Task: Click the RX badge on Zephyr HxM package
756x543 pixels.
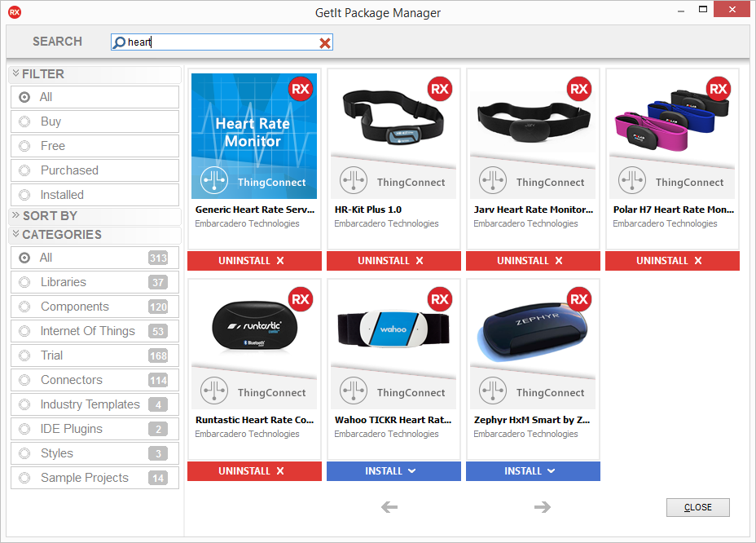Action: (x=578, y=299)
